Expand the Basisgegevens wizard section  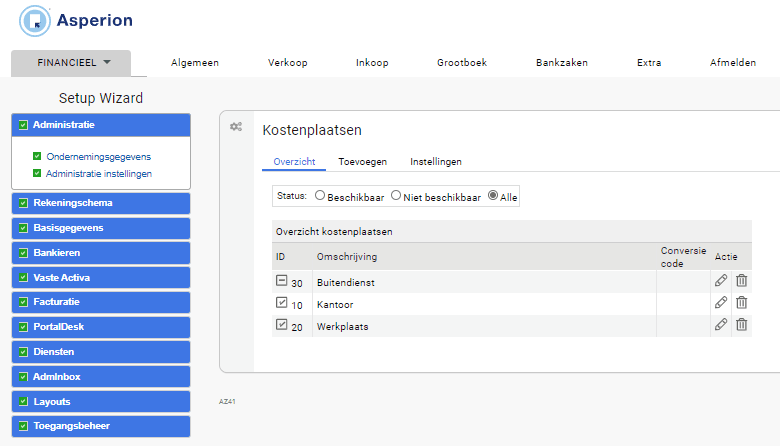tap(101, 228)
